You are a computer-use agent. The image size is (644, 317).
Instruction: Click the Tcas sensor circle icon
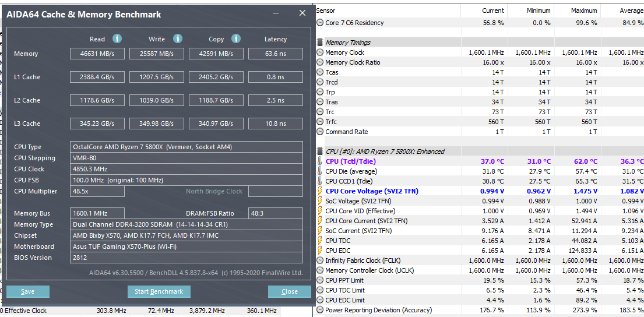pyautogui.click(x=320, y=72)
